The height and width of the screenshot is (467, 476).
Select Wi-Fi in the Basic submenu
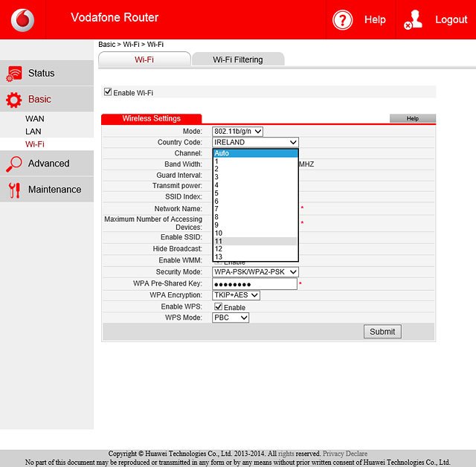point(35,144)
